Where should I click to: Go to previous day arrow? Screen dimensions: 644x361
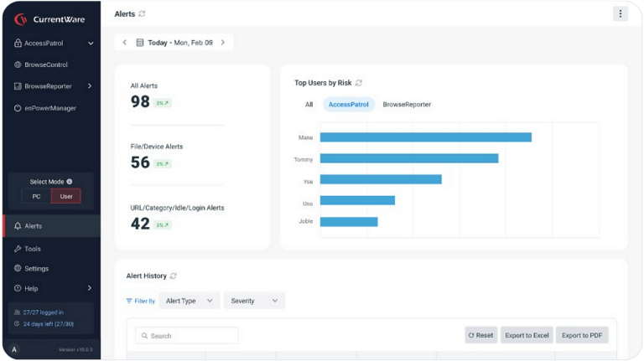[124, 42]
